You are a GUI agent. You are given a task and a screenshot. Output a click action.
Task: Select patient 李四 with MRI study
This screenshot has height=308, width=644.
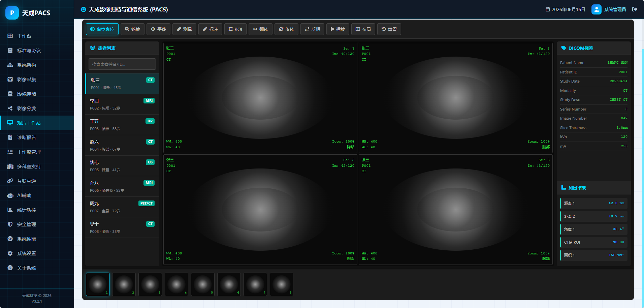[x=122, y=104]
